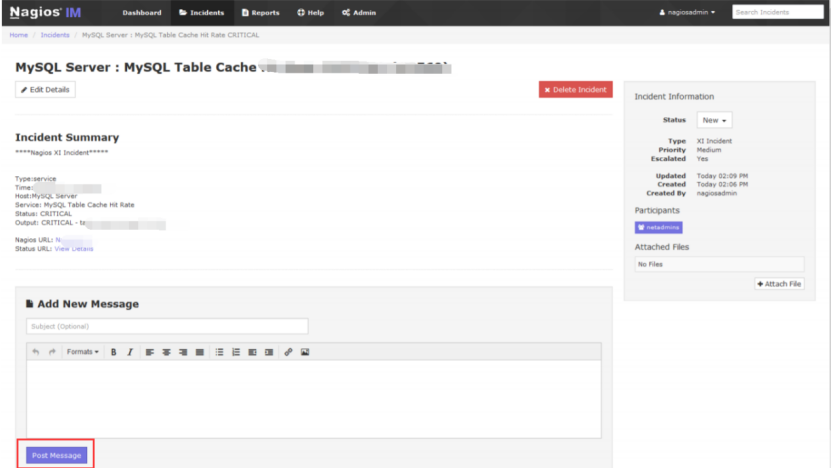Viewport: 831px width, 468px height.
Task: Insert a numbered list
Action: click(236, 352)
